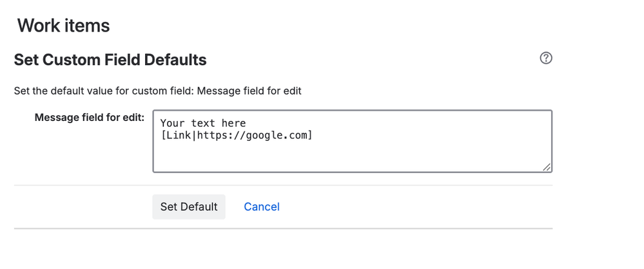Viewport: 644px width, 269px height.
Task: Cancel setting the custom field default
Action: pos(261,207)
